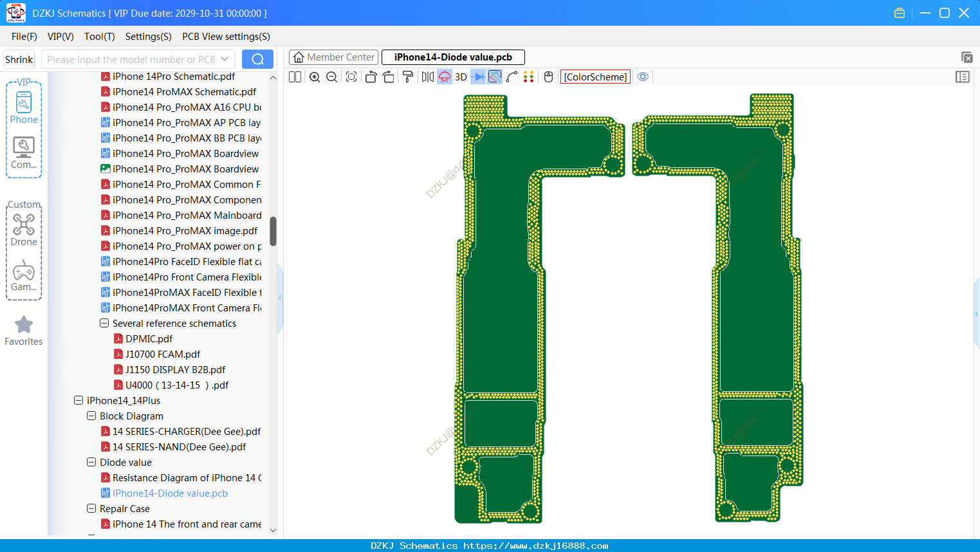
Task: Click the tree panel scrollbar thumb
Action: (x=273, y=232)
